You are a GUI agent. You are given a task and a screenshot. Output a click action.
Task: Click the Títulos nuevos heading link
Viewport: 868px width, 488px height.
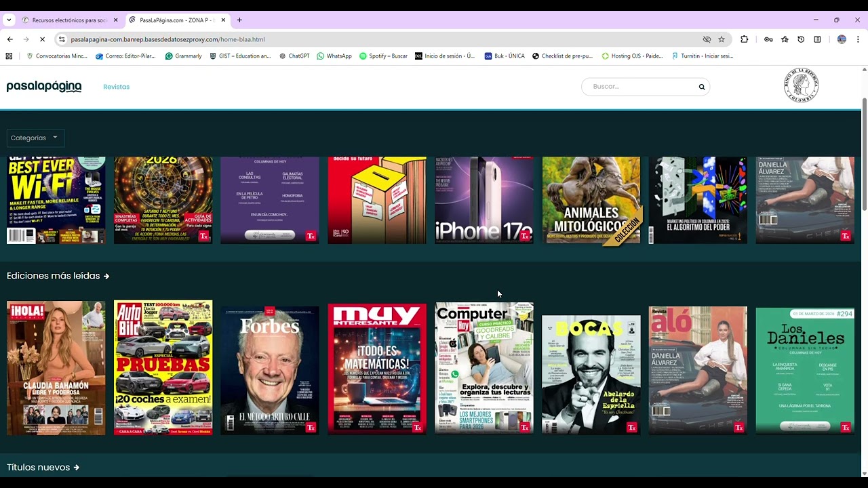click(43, 468)
